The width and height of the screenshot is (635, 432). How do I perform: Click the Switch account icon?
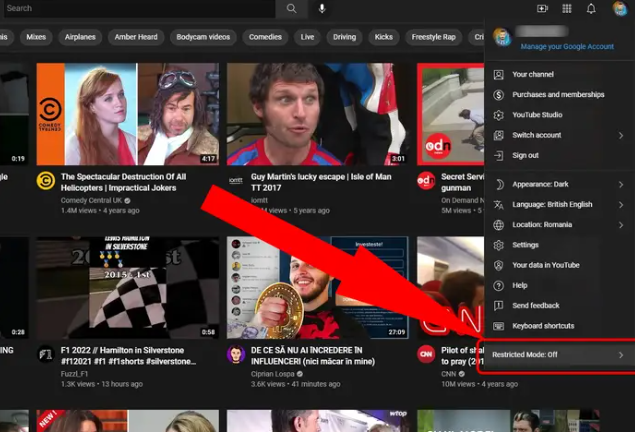coord(499,135)
